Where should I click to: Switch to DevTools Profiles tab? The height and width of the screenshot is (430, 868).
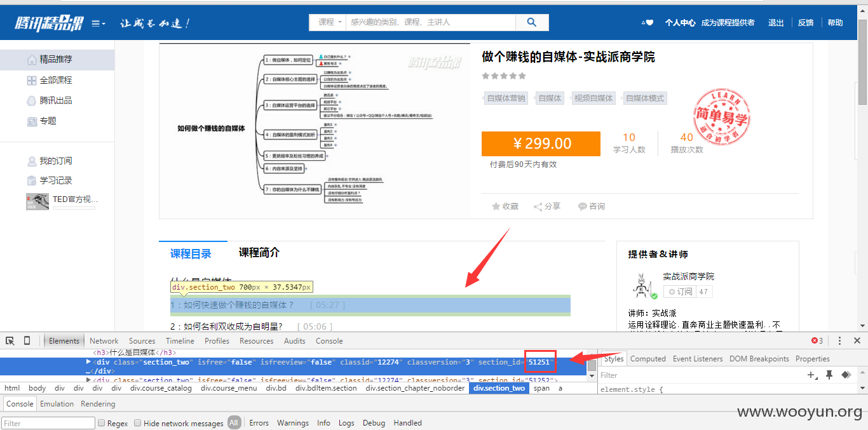point(217,341)
